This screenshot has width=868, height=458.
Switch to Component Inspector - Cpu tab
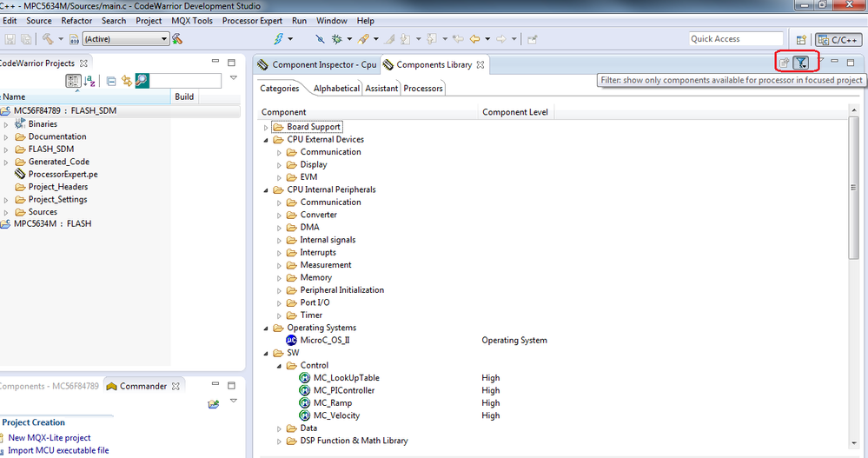[x=316, y=65]
